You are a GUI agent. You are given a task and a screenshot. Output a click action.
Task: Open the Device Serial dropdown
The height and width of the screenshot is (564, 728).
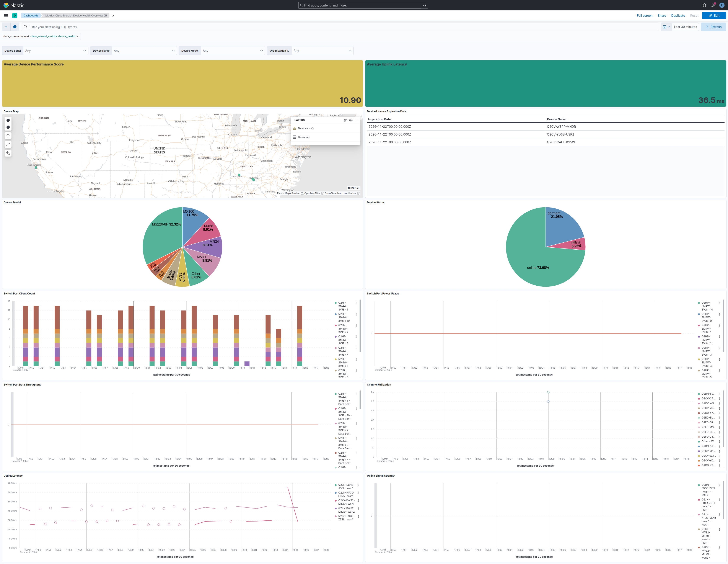(55, 51)
